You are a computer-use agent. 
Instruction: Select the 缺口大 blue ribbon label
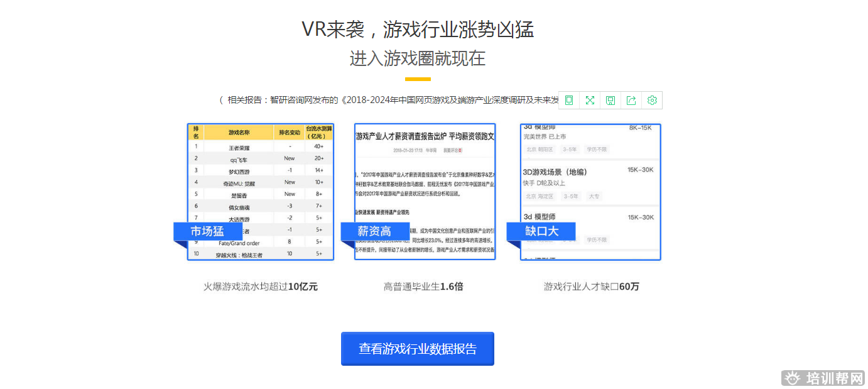(541, 231)
